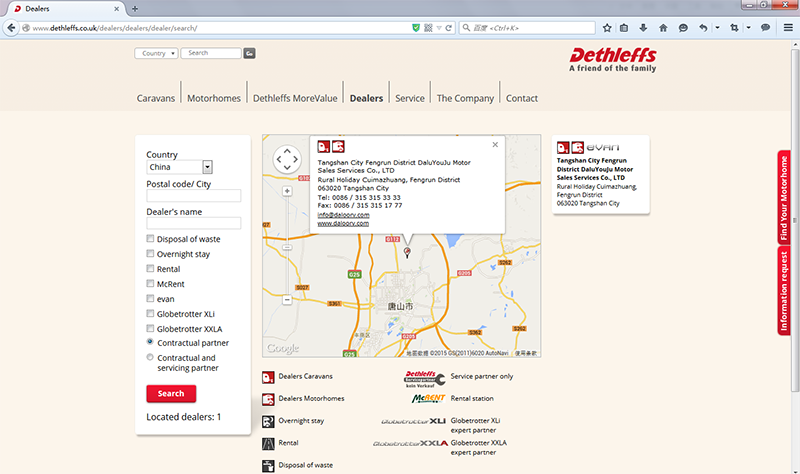
Task: Click the red dealer map marker
Action: (407, 252)
